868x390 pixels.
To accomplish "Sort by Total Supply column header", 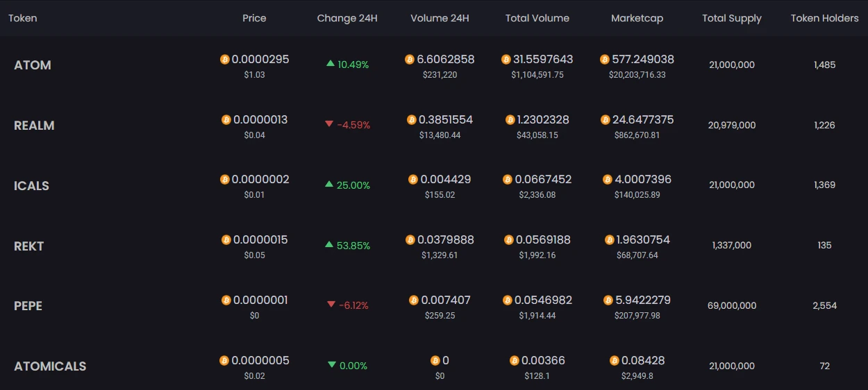I will [x=731, y=18].
